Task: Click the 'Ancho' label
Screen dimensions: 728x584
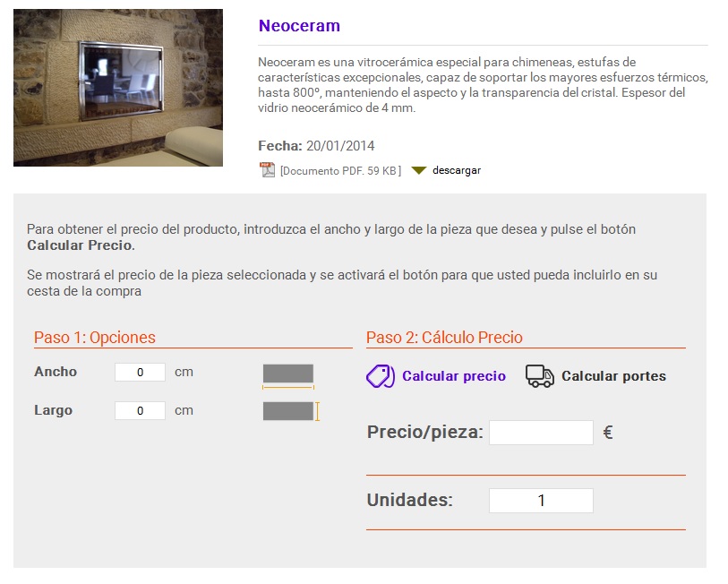Action: (x=56, y=372)
